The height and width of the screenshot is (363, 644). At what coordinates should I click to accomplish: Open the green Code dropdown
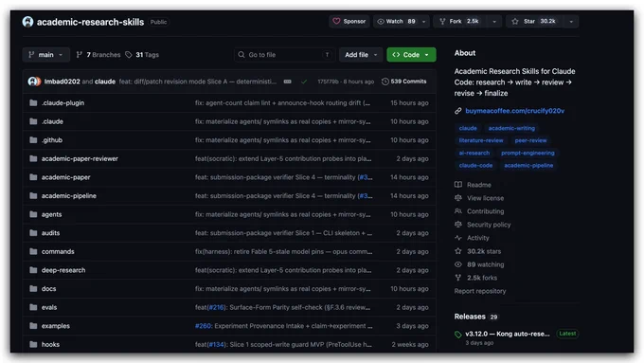coord(411,55)
